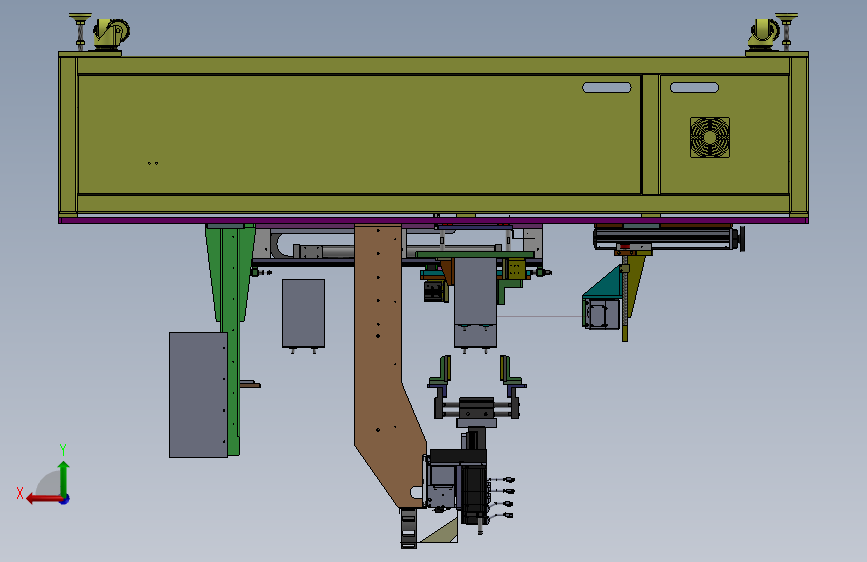Pick the vertical divider between cabinet doors
Image resolution: width=867 pixels, height=562 pixels.
click(x=651, y=134)
